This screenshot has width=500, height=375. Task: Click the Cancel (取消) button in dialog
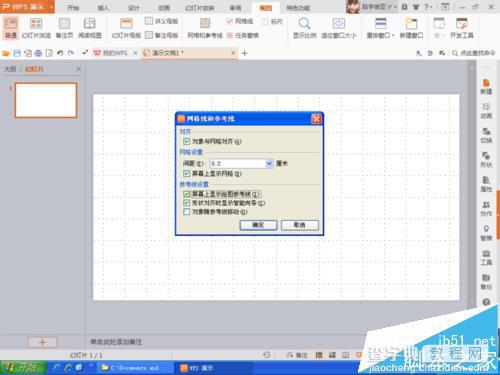pyautogui.click(x=300, y=225)
